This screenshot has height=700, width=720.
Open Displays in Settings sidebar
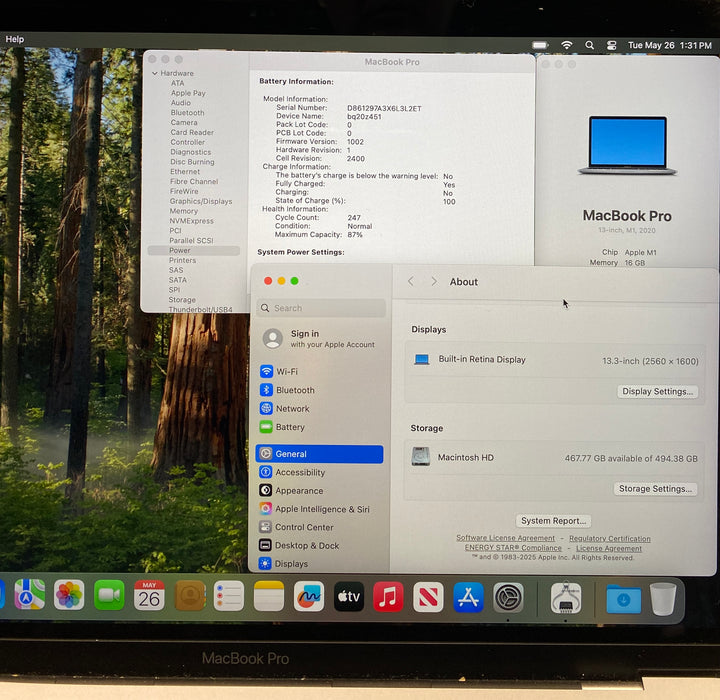(320, 563)
